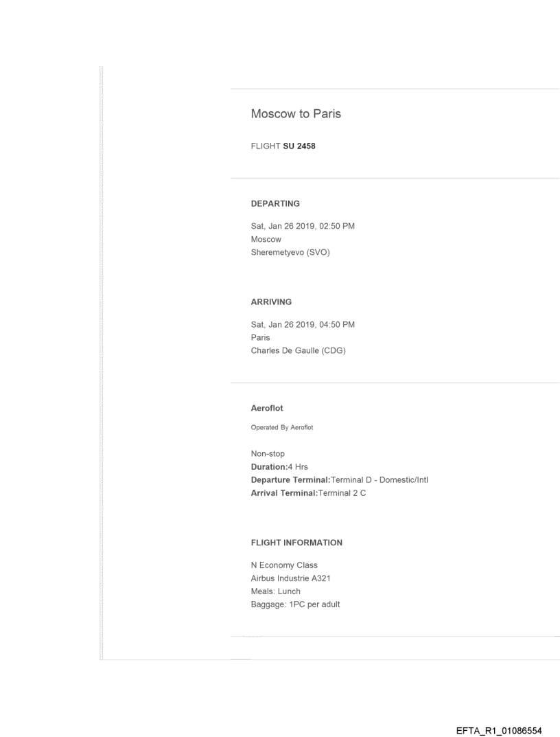
Task: Select the Non-stop line
Action: click(268, 454)
